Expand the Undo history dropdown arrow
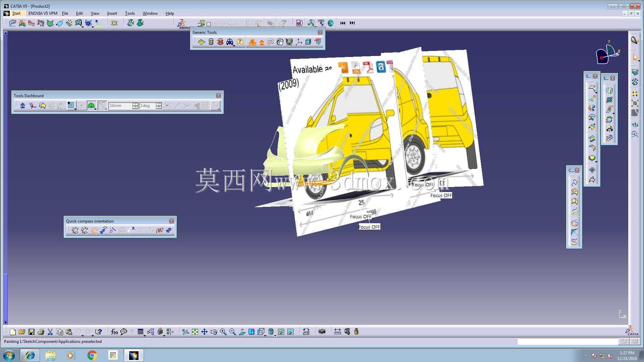This screenshot has height=362, width=644. 83,335
